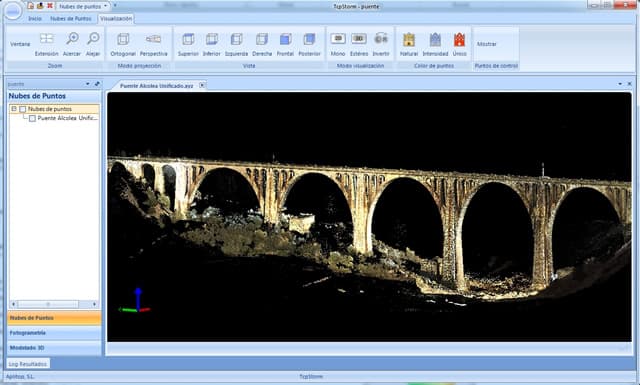Click the tree scrollbar right arrow
Viewport: 640px width, 385px height.
tap(94, 304)
